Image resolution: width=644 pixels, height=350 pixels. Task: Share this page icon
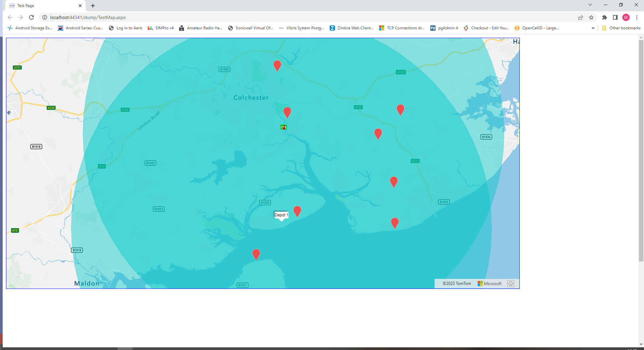click(x=581, y=17)
